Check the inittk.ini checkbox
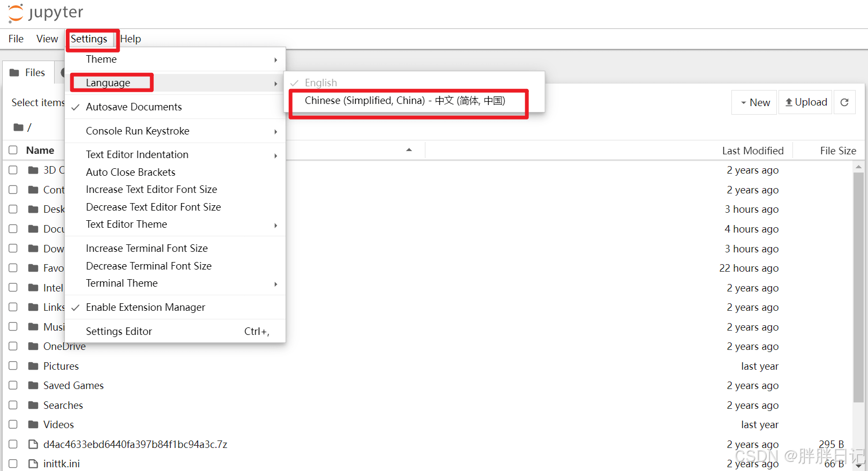The image size is (868, 471). coord(13,463)
